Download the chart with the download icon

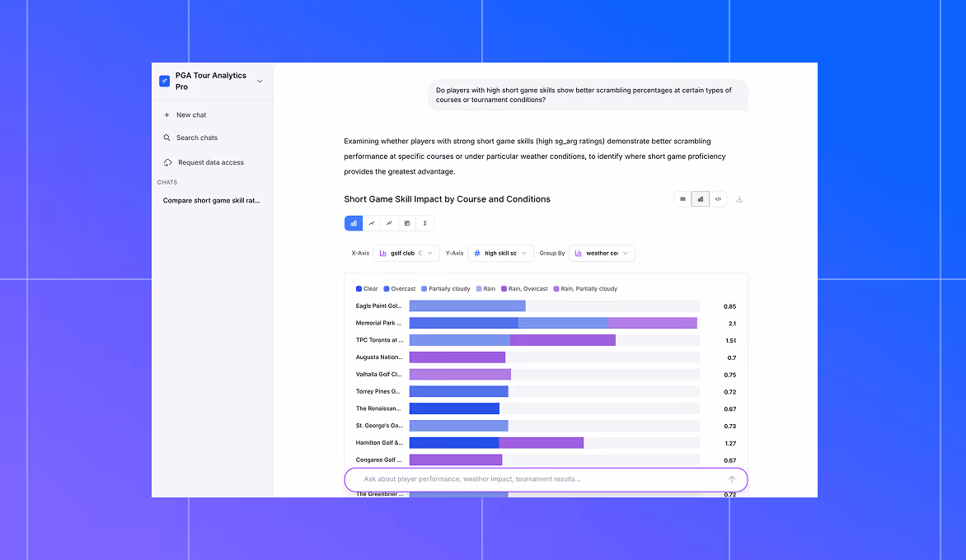739,198
